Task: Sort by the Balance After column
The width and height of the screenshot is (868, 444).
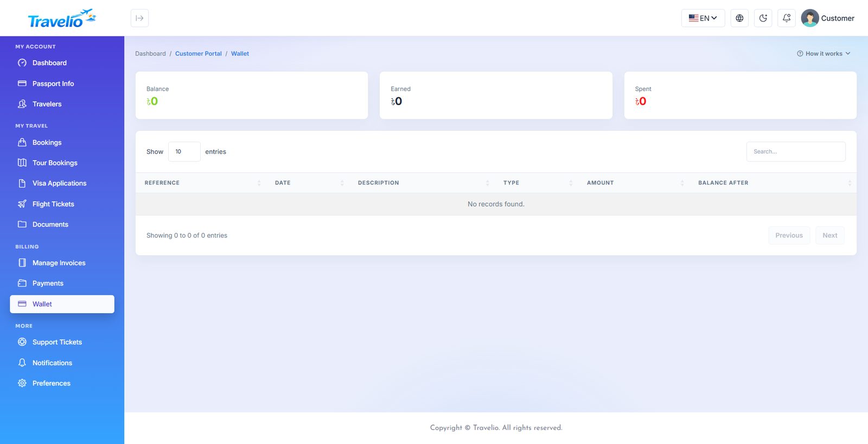Action: coord(773,183)
